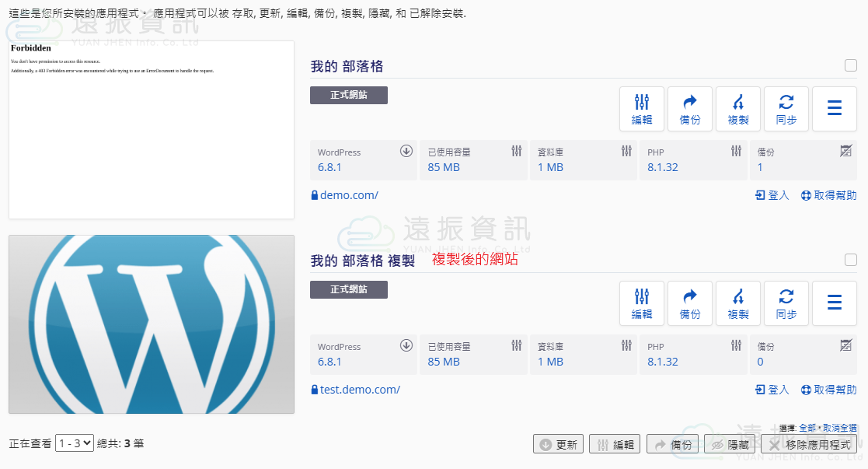Click the 同步 sync icon for 我的 部落格 複製

click(786, 303)
